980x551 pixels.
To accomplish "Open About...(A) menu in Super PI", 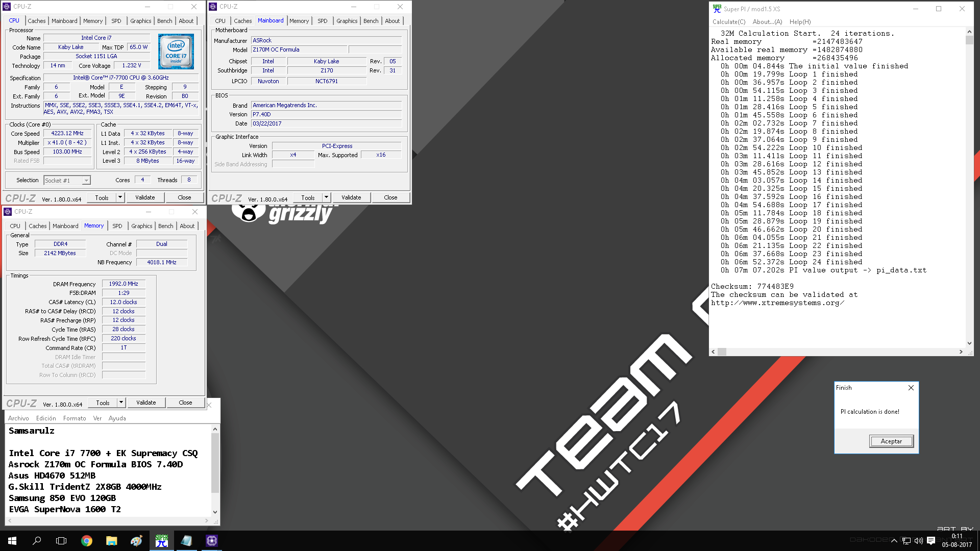I will (767, 22).
